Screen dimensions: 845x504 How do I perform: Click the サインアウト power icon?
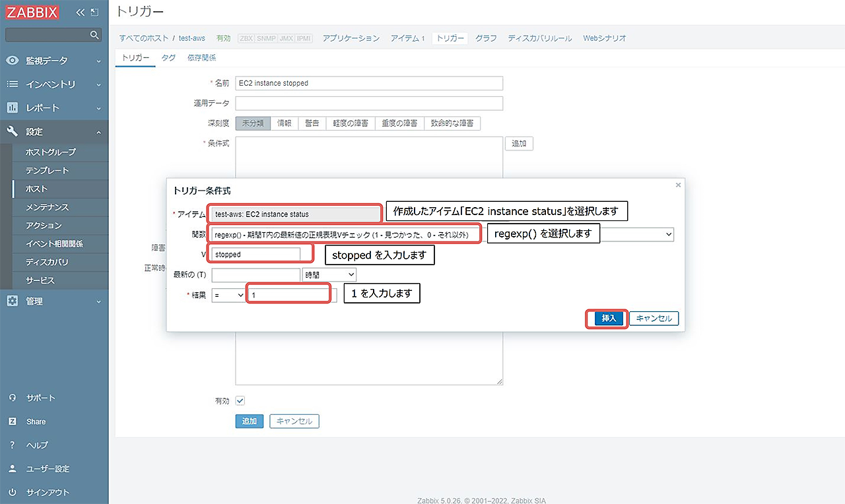click(x=14, y=492)
